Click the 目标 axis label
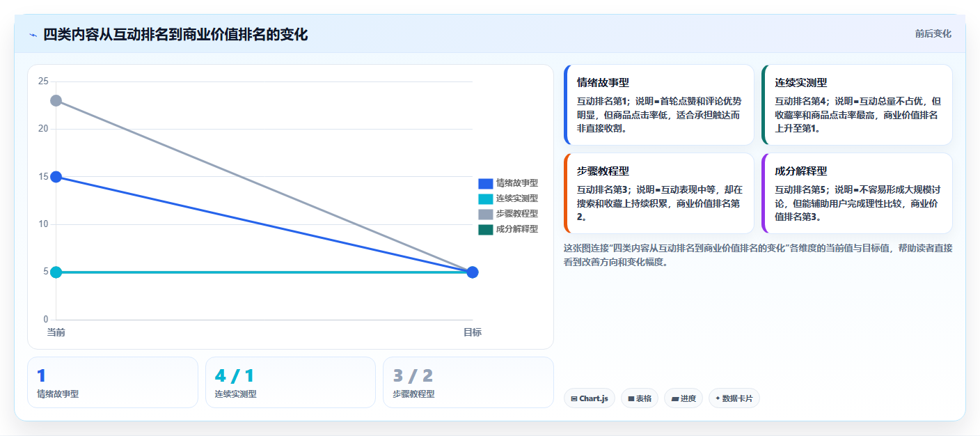This screenshot has width=980, height=436. 473,332
